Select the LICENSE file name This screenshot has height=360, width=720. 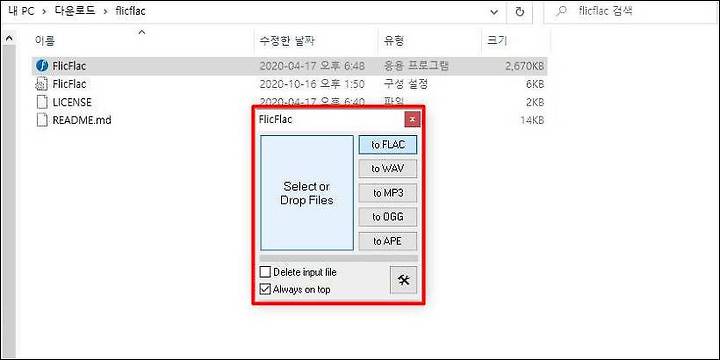point(72,102)
